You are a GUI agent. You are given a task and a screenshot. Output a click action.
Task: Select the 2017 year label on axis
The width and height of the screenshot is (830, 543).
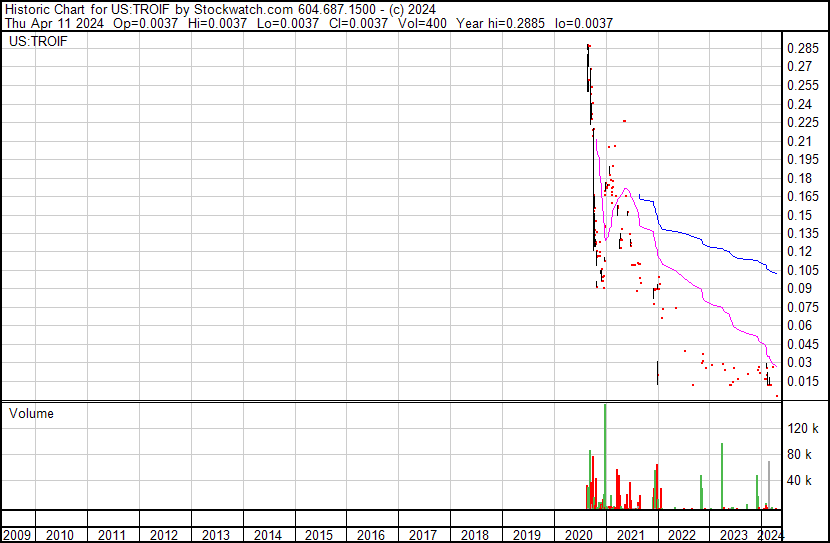[423, 535]
